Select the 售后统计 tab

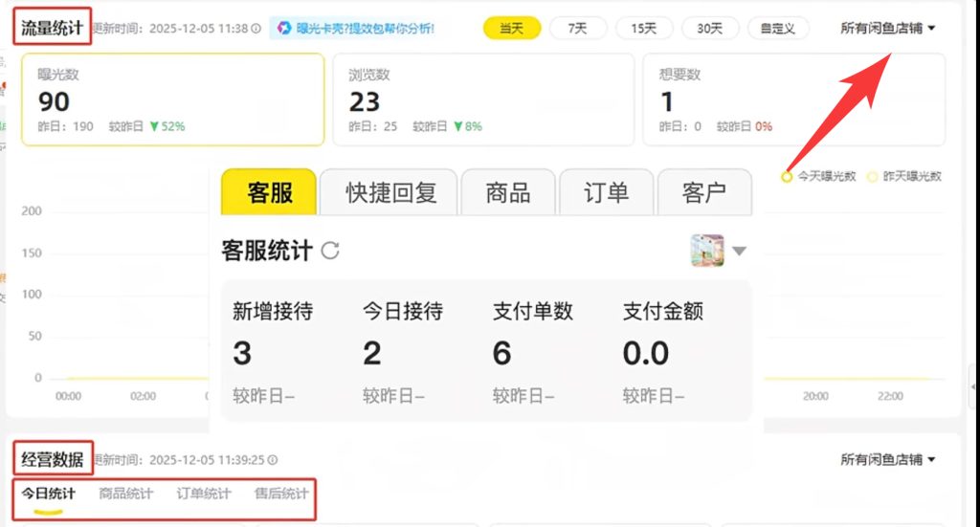click(x=281, y=494)
